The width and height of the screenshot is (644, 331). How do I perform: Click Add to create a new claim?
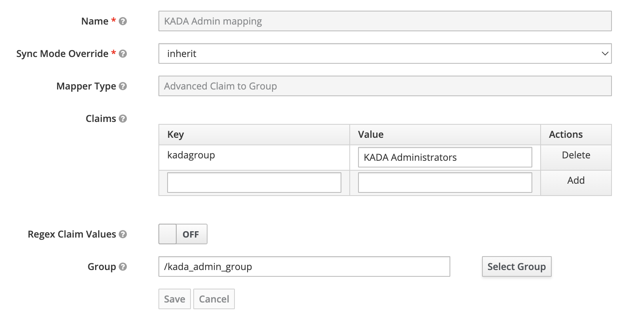575,181
